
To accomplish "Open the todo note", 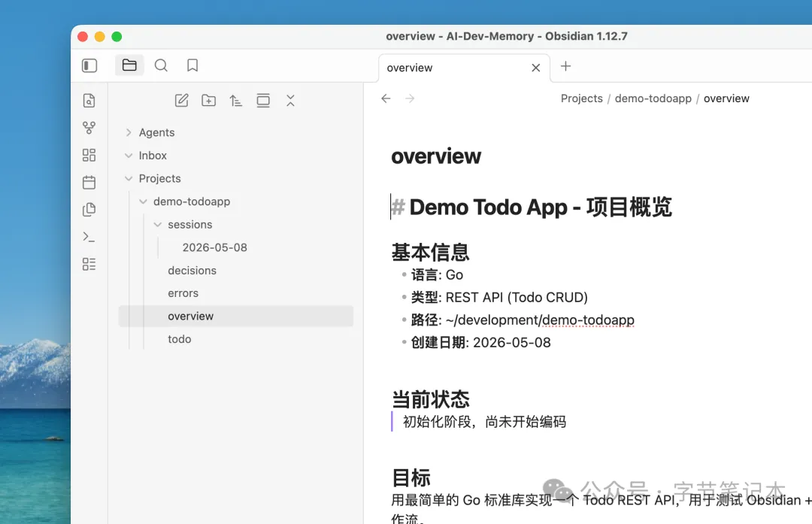I will pyautogui.click(x=179, y=339).
